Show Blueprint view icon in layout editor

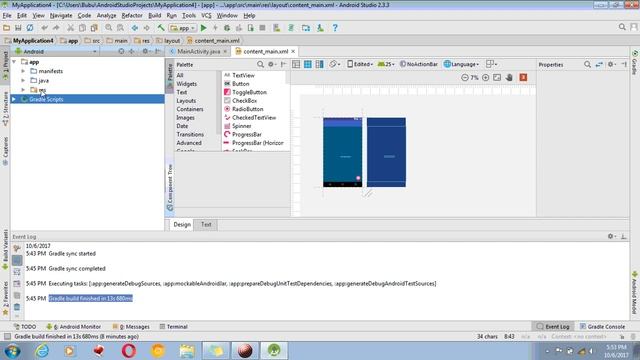point(308,64)
